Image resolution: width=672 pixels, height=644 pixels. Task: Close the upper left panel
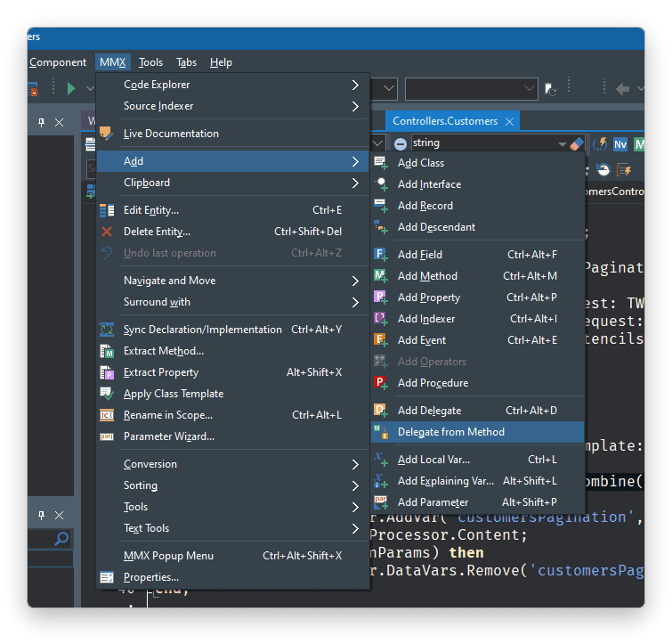point(59,123)
